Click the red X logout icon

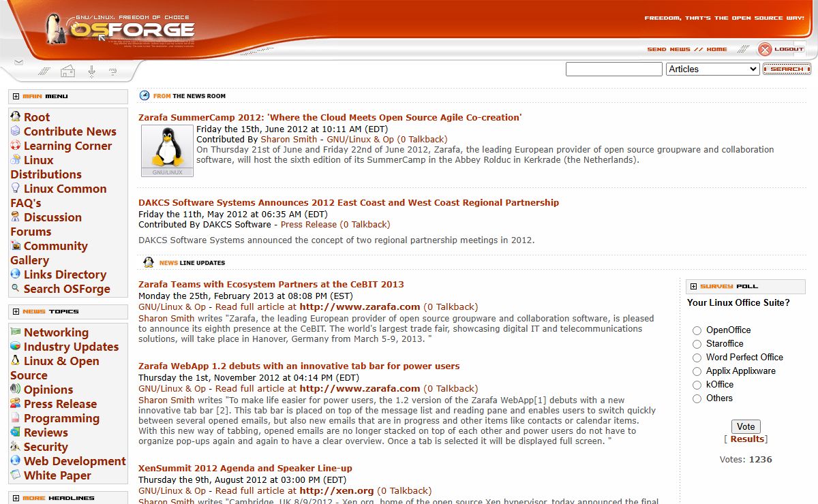(765, 49)
